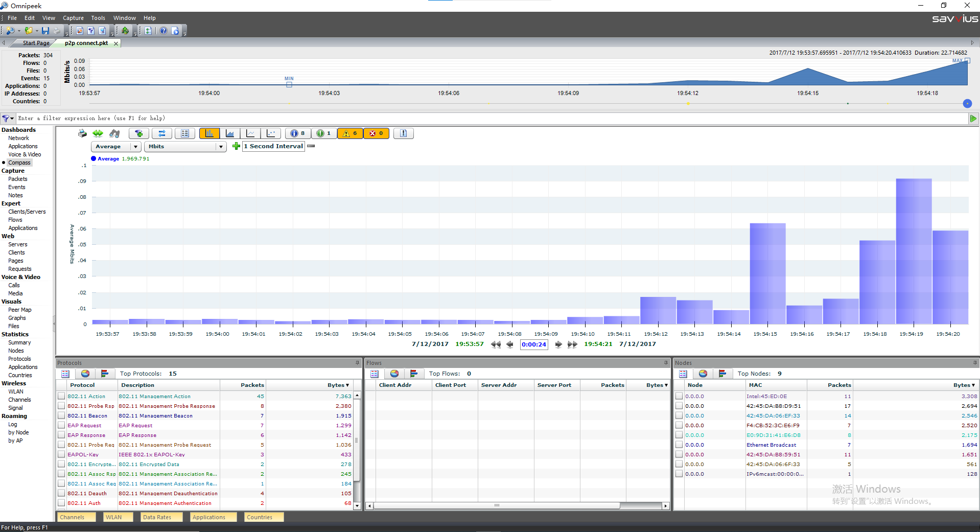Show Protocols panel as pie chart
The height and width of the screenshot is (532, 980).
85,374
